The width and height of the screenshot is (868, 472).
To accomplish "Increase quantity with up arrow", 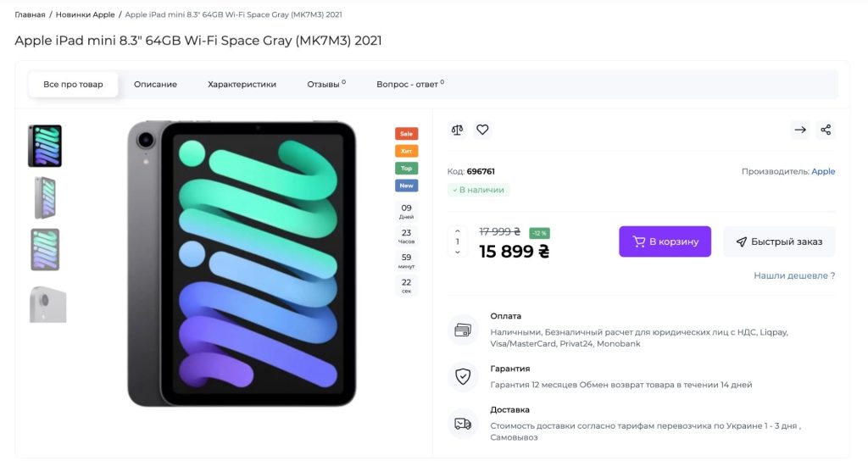I will (x=457, y=231).
